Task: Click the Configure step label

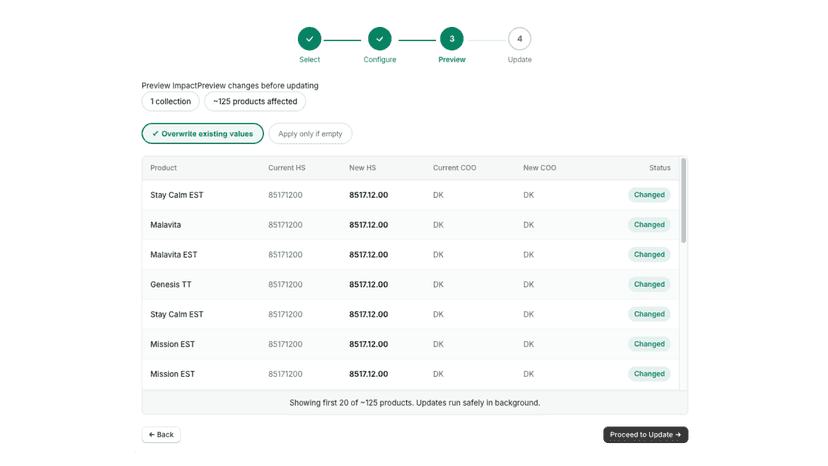Action: (x=380, y=60)
